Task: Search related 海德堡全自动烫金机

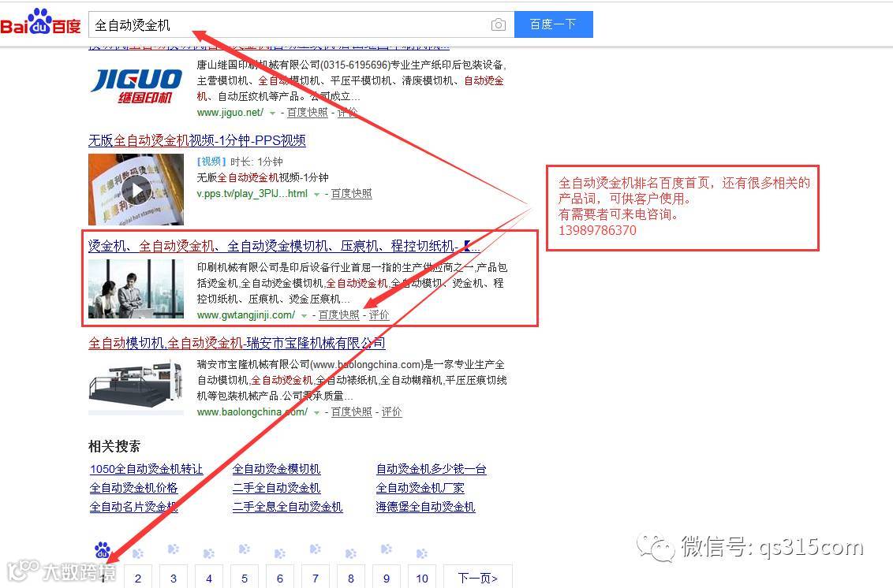Action: 425,507
